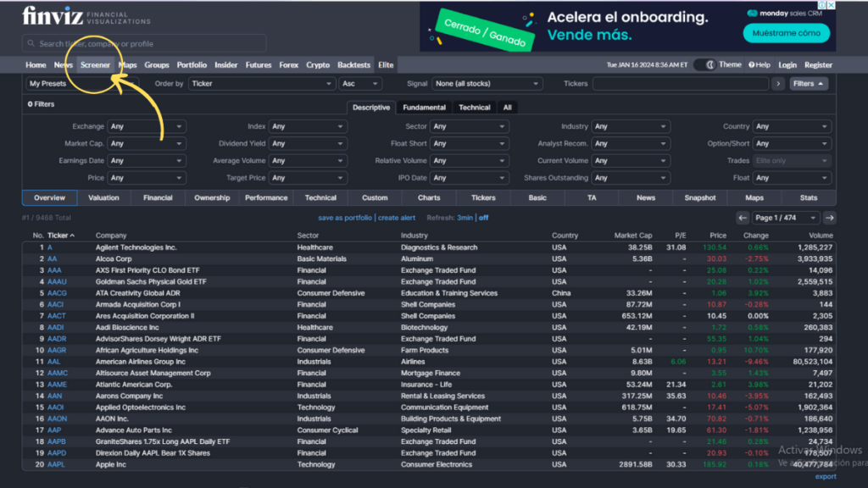Switch to the All filter tab

508,108
